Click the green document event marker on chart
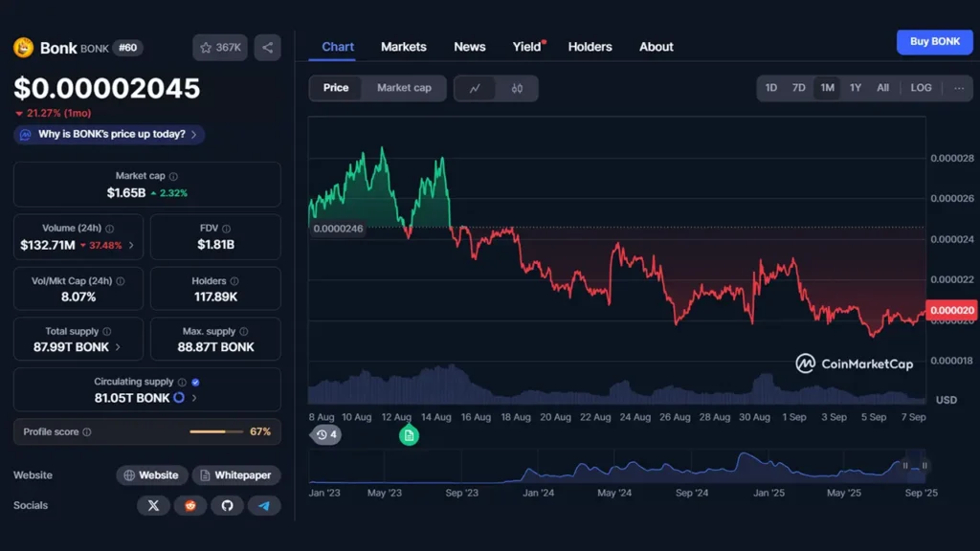 pos(409,435)
